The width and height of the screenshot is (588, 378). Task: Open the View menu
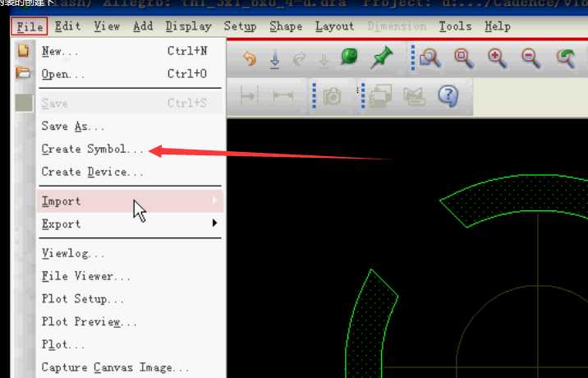pos(107,26)
